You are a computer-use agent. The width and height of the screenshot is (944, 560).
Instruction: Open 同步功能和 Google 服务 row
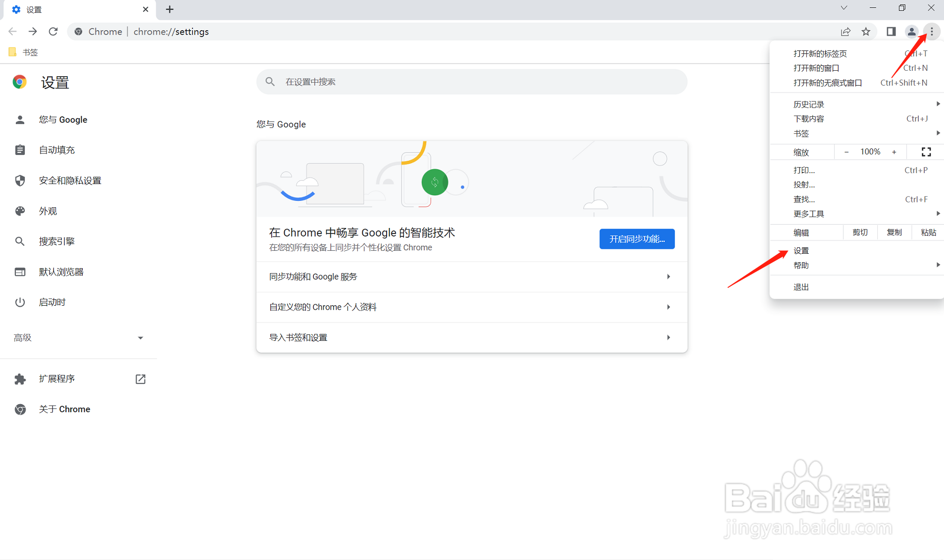[x=472, y=277]
